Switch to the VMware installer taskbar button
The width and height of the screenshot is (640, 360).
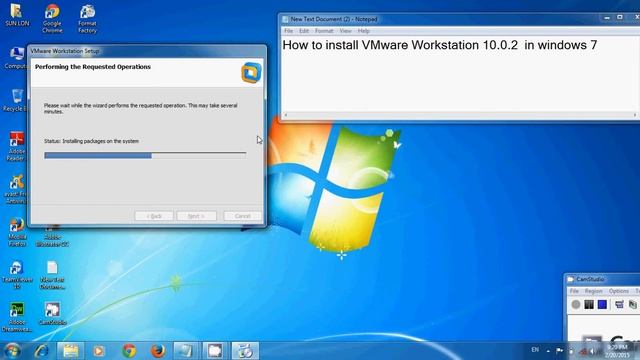click(245, 351)
